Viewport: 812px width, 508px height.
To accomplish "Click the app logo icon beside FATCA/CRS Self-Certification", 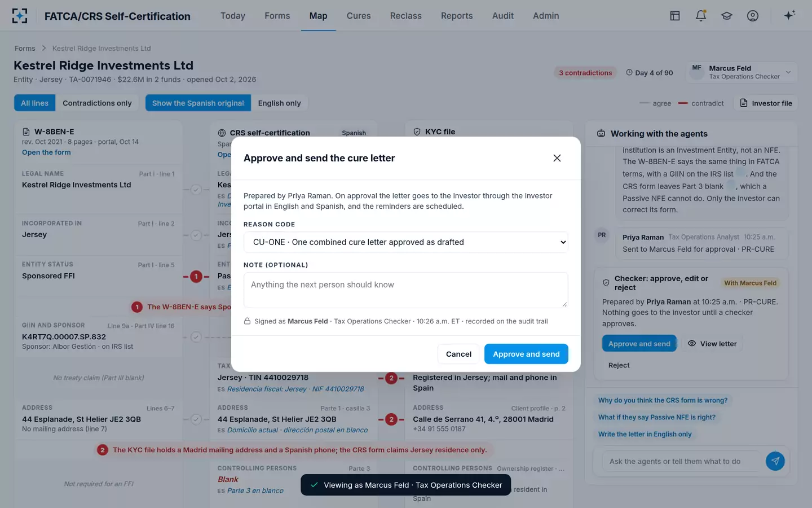I will (20, 16).
